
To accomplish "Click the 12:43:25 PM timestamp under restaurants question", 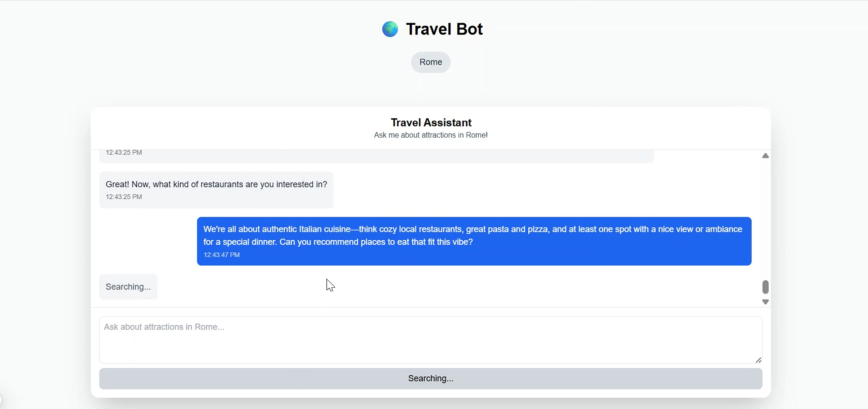I will [124, 197].
